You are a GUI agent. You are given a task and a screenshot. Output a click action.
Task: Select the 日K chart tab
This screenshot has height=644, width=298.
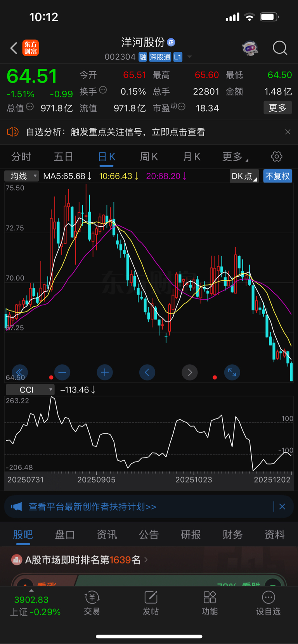point(107,157)
